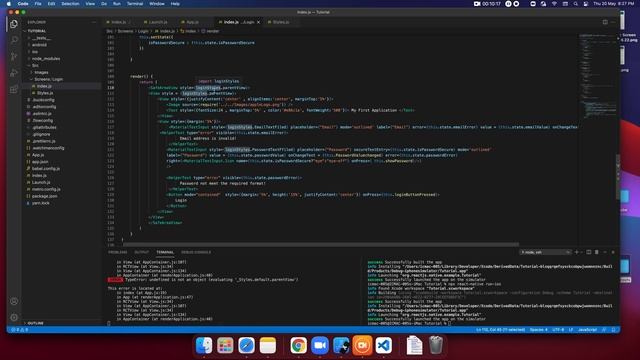Screen dimensions: 640x360
Task: Click errors and warnings status bar indicator
Action: coord(20,329)
